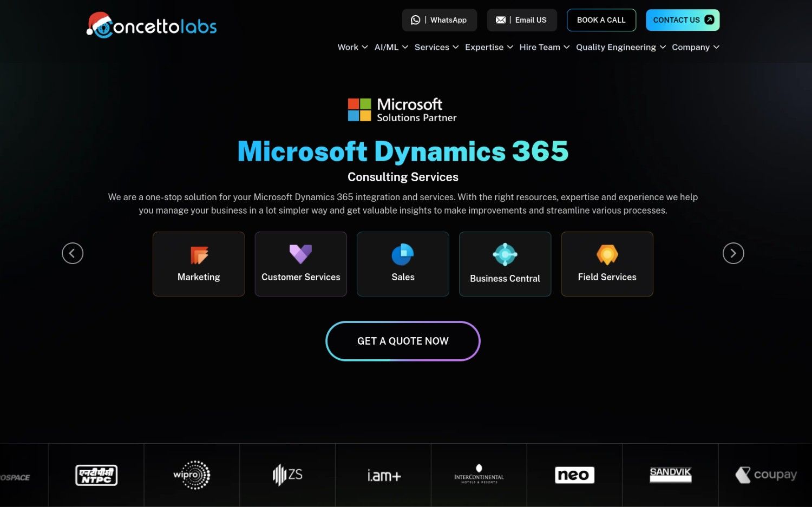Expand the Work dropdown menu

click(x=352, y=47)
